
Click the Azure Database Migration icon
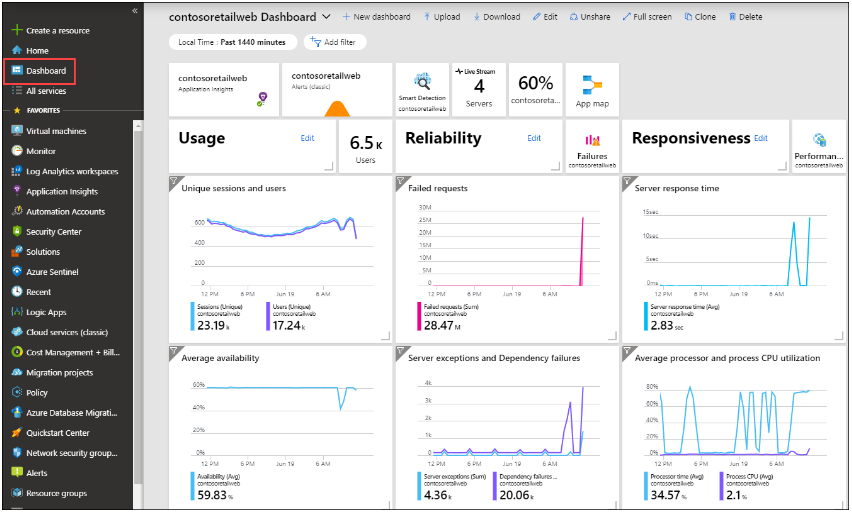click(17, 412)
